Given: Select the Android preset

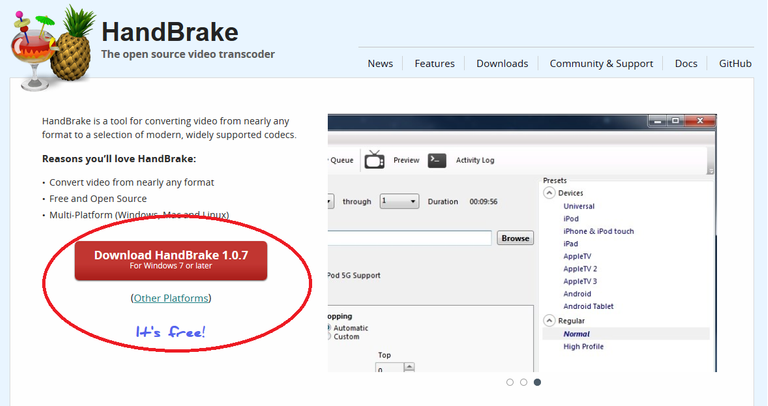Looking at the screenshot, I should click(577, 294).
